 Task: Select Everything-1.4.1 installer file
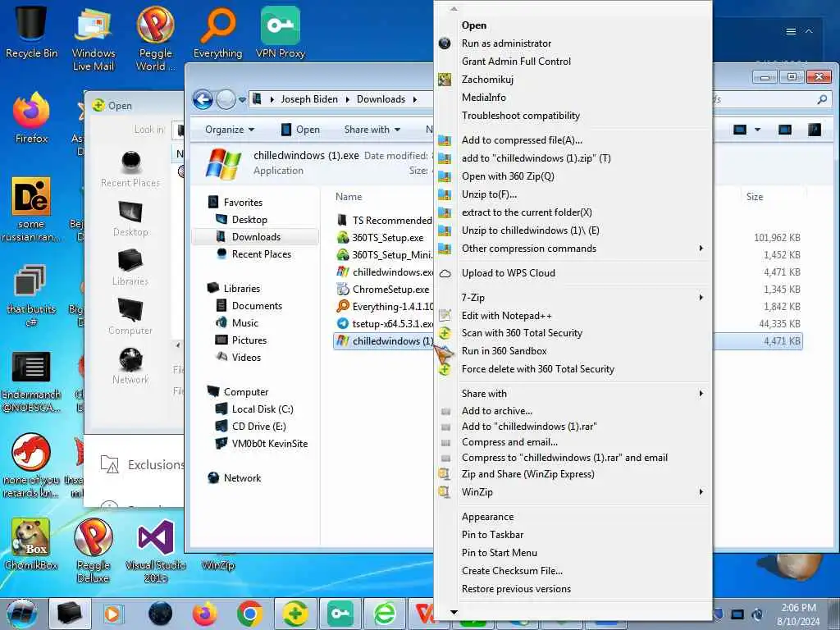tap(383, 307)
